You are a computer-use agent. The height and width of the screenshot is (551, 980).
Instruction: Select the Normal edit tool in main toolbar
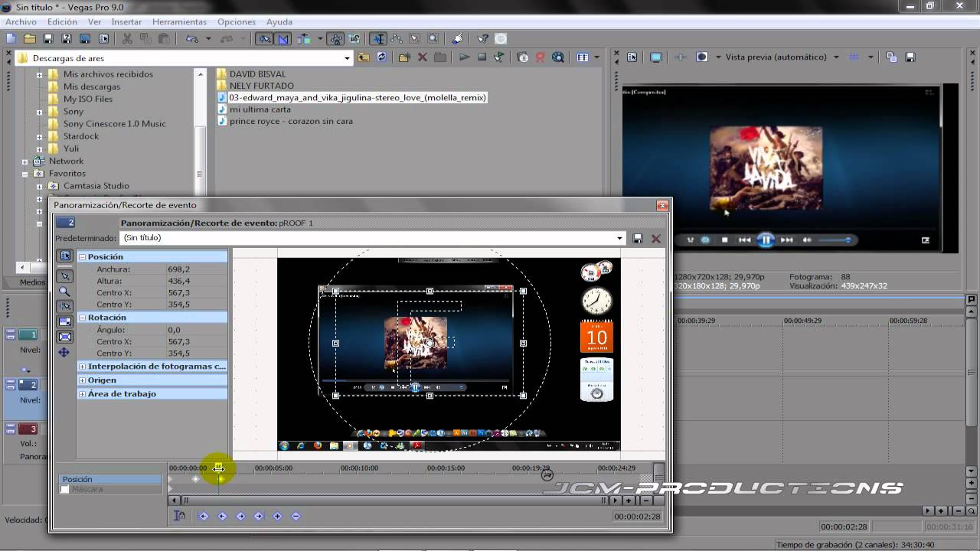tap(378, 38)
